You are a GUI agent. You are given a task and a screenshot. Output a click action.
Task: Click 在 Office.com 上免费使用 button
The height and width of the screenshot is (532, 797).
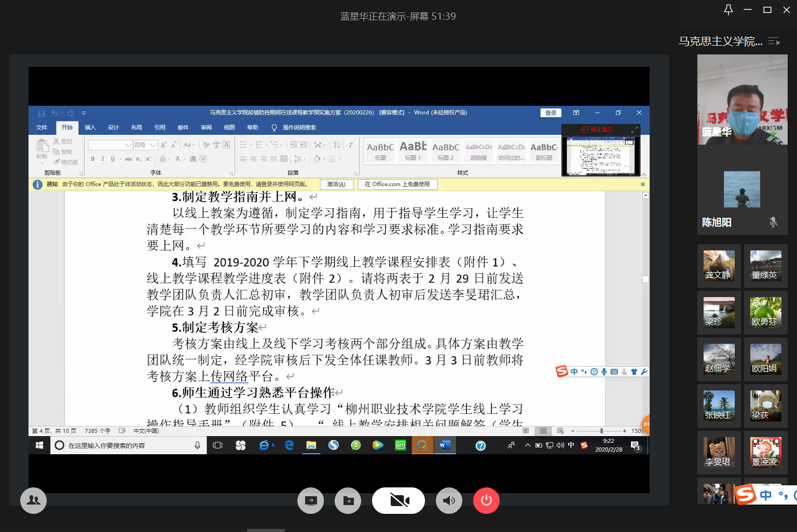coord(397,184)
